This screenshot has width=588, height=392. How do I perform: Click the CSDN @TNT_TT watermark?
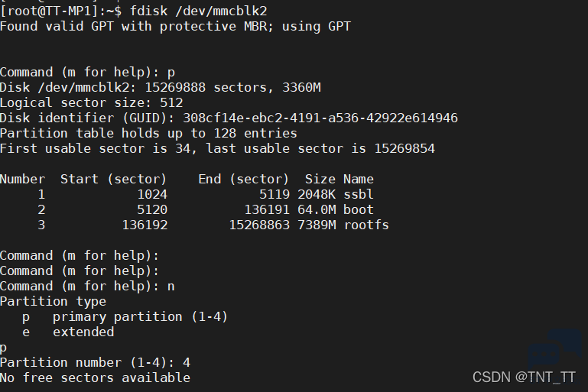tap(524, 377)
